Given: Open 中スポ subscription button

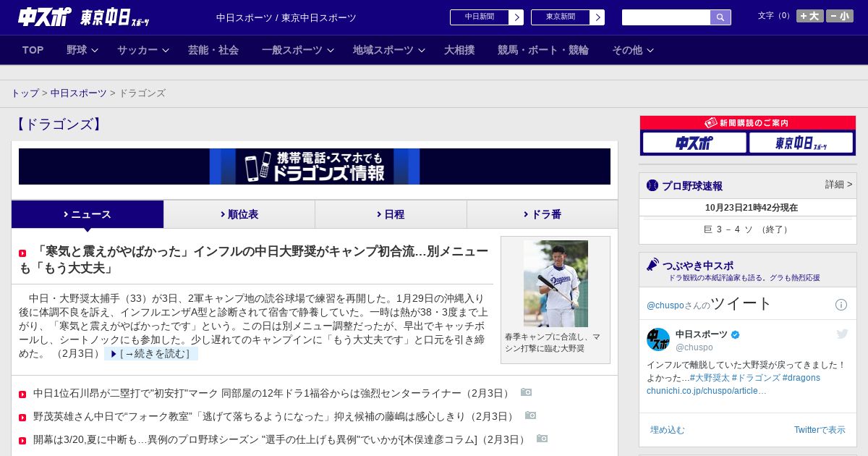Looking at the screenshot, I should tap(694, 143).
